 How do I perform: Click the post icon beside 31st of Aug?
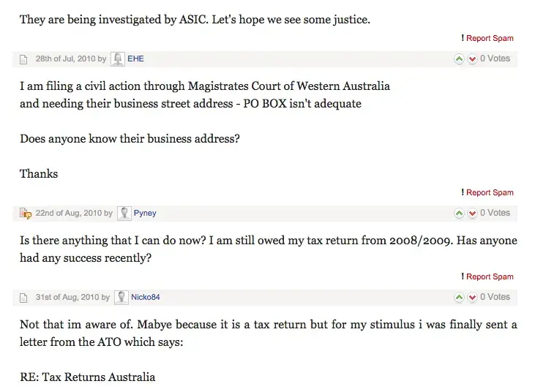pos(24,298)
